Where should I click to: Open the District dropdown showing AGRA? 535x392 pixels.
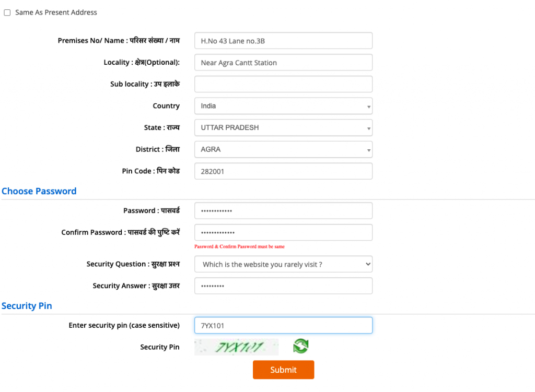click(283, 149)
